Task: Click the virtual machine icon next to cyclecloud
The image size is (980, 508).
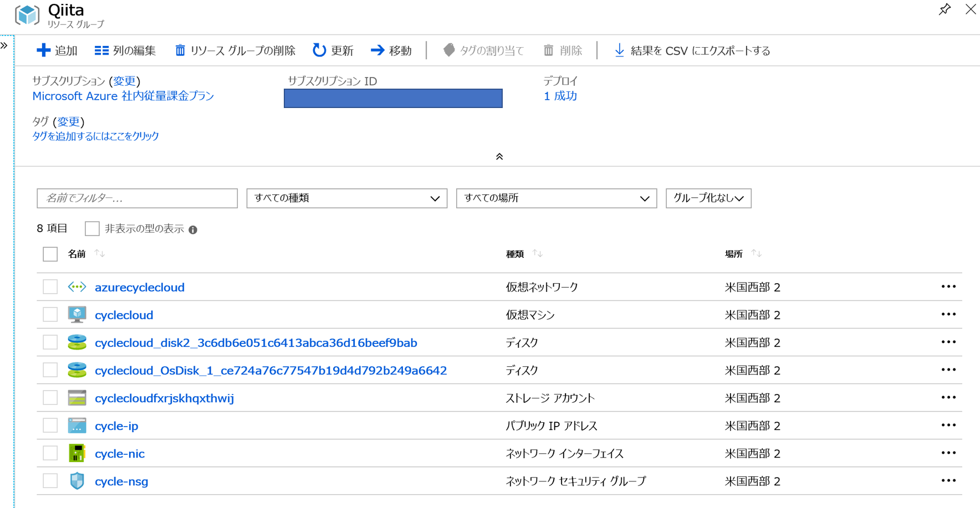Action: 76,314
